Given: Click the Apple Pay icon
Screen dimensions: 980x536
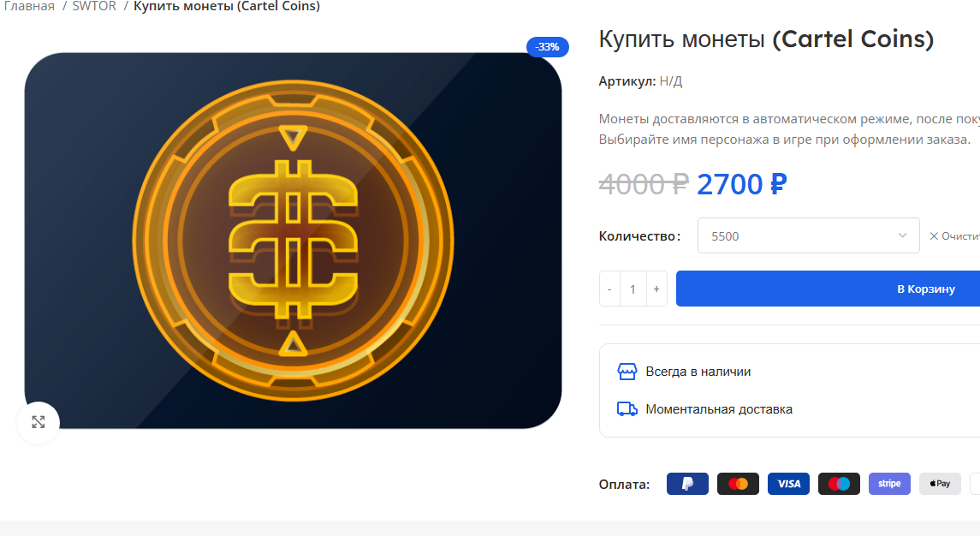Looking at the screenshot, I should pos(940,484).
